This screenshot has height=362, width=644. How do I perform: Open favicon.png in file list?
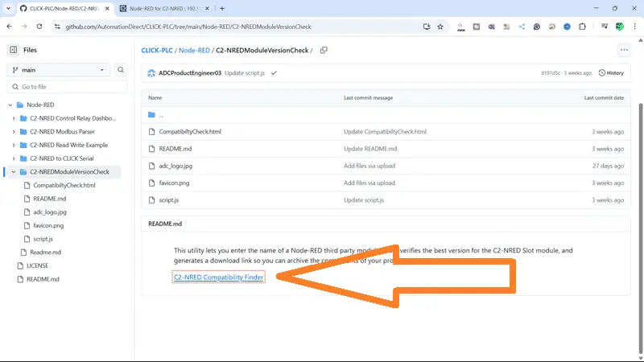[174, 183]
